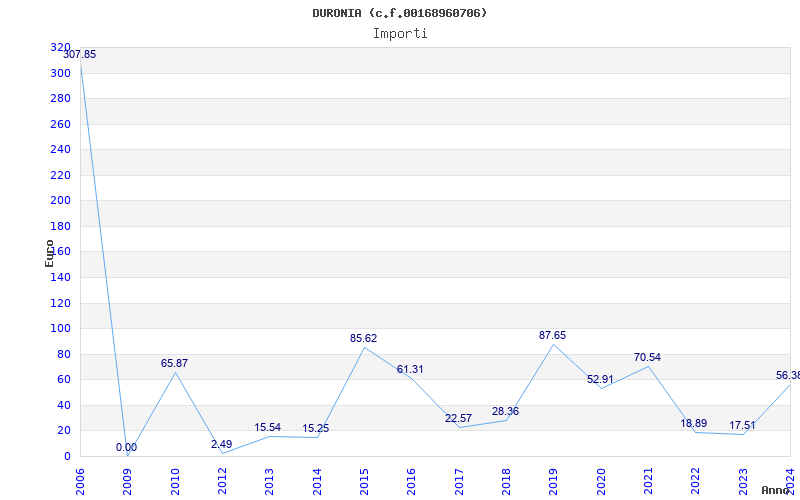
Task: Click the 56.38 value label
Action: [x=788, y=376]
